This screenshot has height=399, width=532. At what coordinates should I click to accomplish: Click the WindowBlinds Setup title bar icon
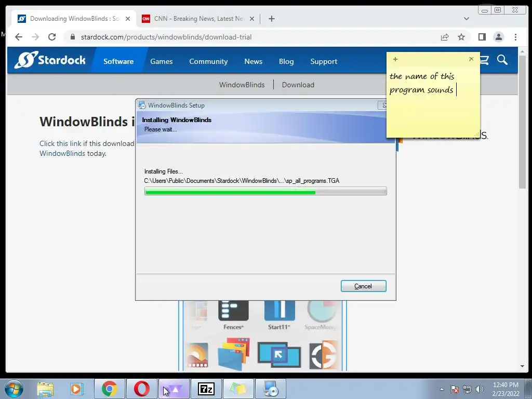tap(142, 105)
